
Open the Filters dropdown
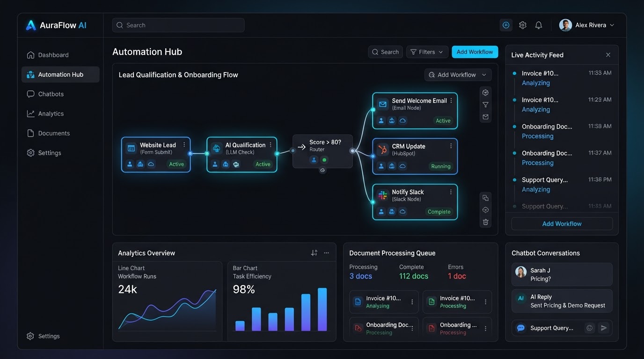tap(427, 52)
